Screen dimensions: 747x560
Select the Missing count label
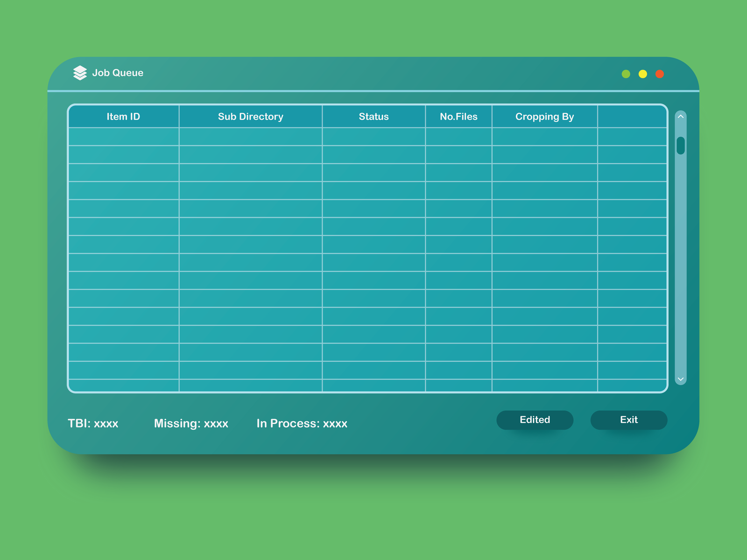191,424
